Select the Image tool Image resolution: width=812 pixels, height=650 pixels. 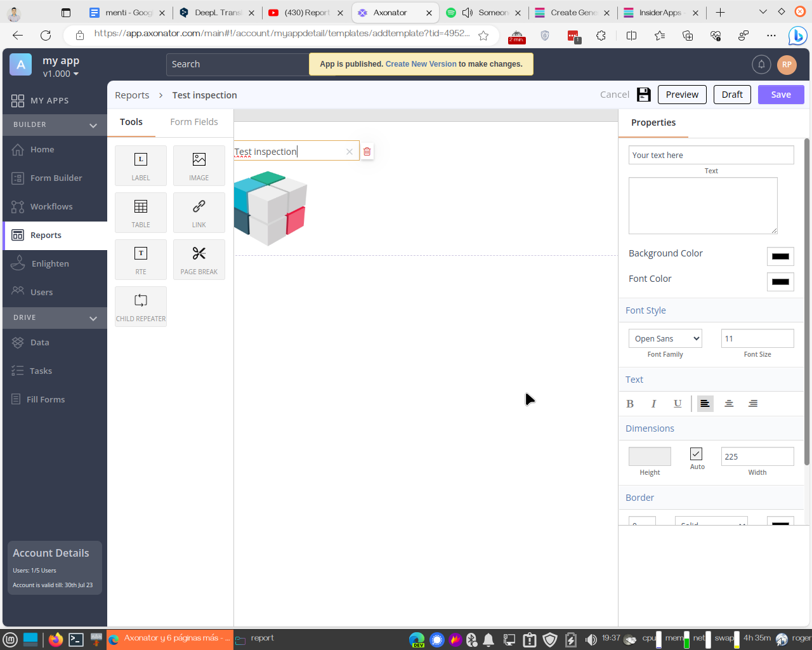[x=199, y=165]
